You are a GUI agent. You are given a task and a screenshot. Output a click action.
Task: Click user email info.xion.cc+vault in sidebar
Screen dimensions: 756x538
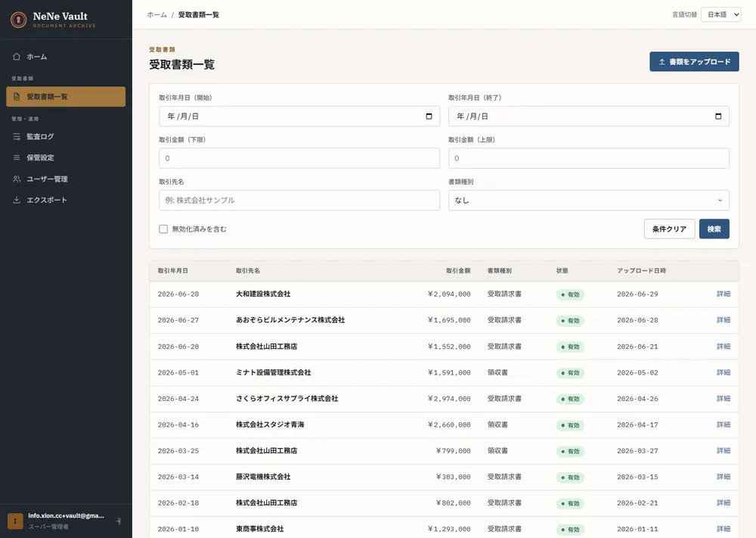(66, 516)
